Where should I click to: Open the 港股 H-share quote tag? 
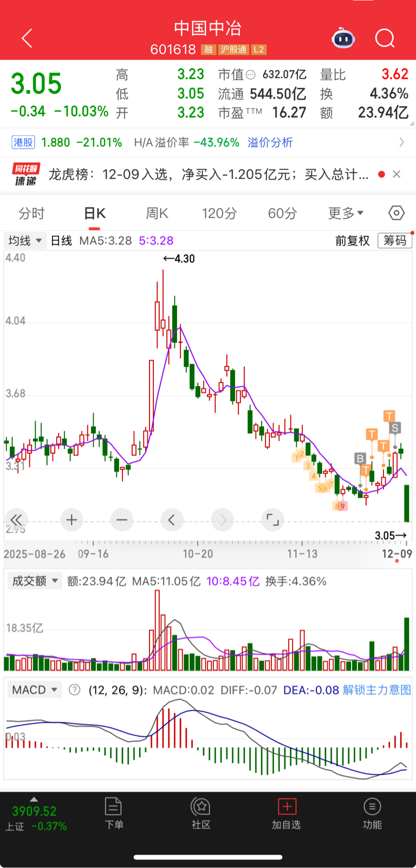pyautogui.click(x=23, y=143)
